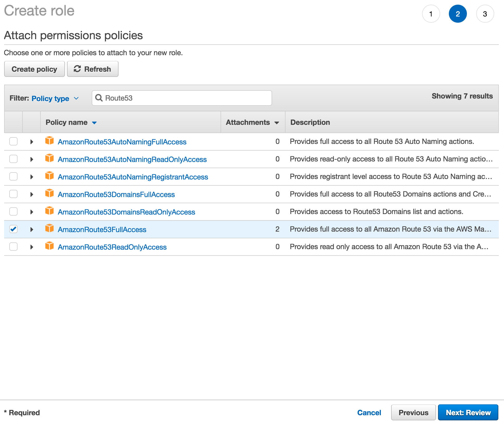Open AmazonRoute53AutoNamingReadOnlyAccess policy link
Image resolution: width=504 pixels, height=425 pixels.
[x=132, y=159]
